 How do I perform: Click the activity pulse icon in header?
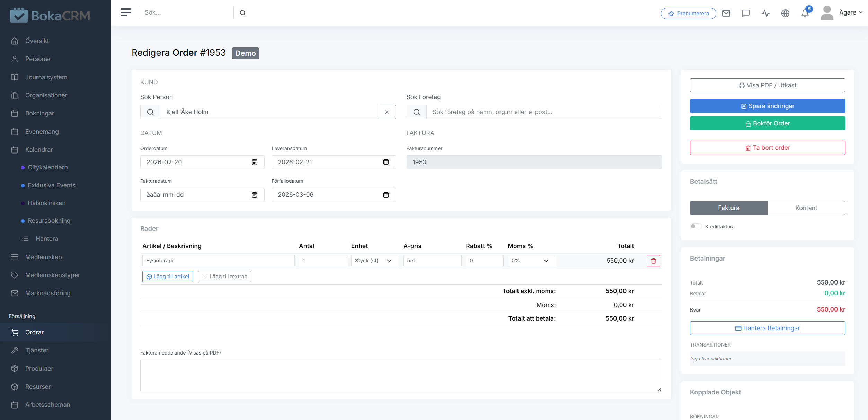tap(765, 13)
